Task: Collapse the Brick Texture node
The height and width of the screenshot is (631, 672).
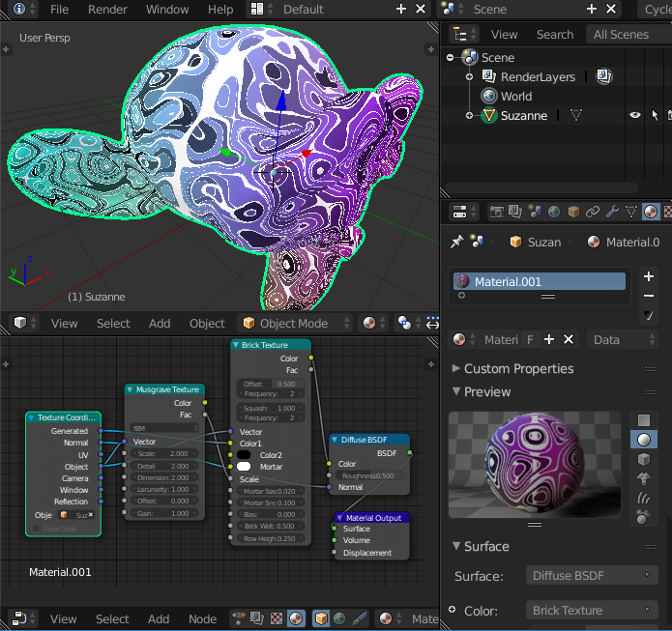Action: coord(236,345)
